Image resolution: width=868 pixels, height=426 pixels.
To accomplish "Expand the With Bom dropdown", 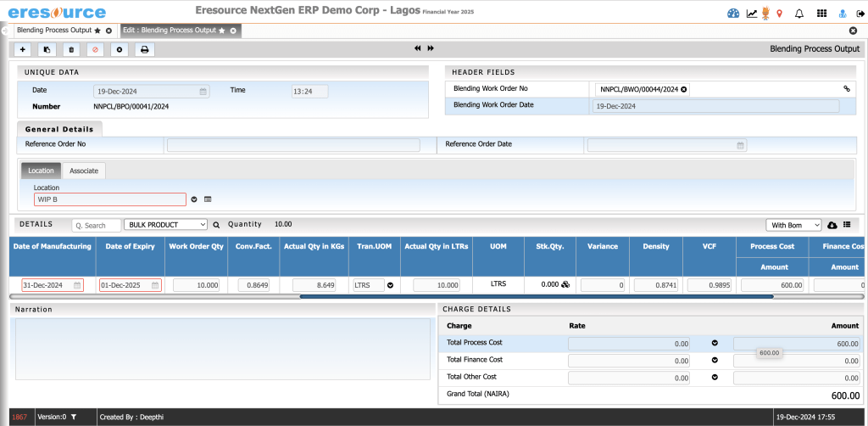I will pos(793,225).
